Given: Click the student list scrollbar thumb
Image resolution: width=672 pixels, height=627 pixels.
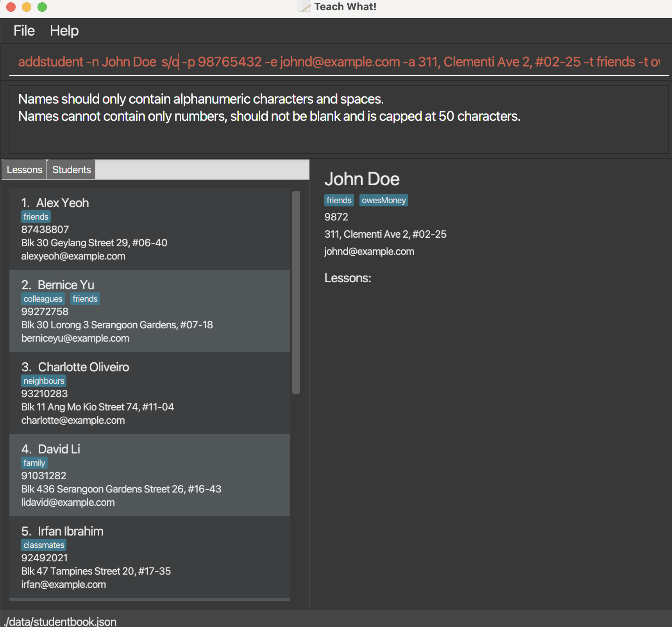Looking at the screenshot, I should [x=296, y=292].
